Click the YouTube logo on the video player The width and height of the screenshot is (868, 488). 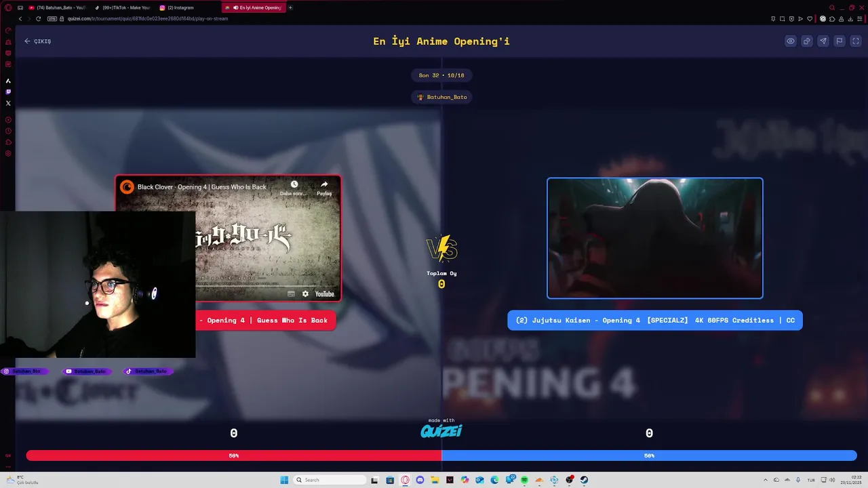(x=325, y=293)
